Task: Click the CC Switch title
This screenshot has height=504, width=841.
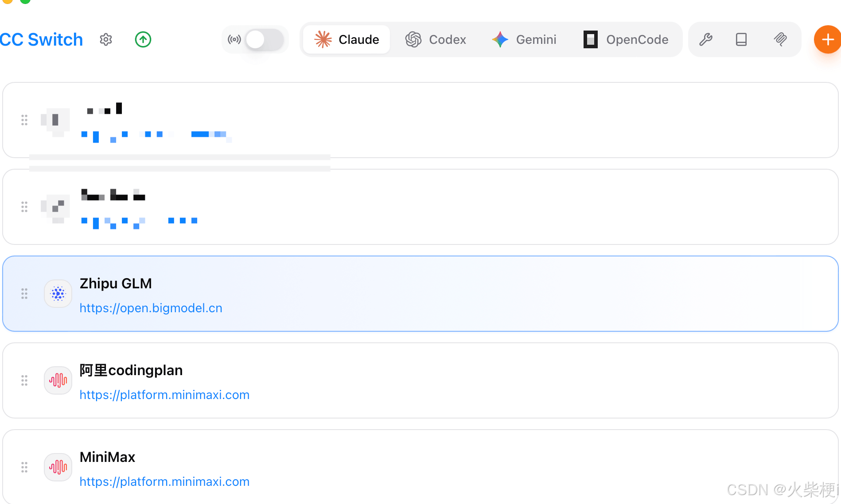Action: click(x=41, y=40)
